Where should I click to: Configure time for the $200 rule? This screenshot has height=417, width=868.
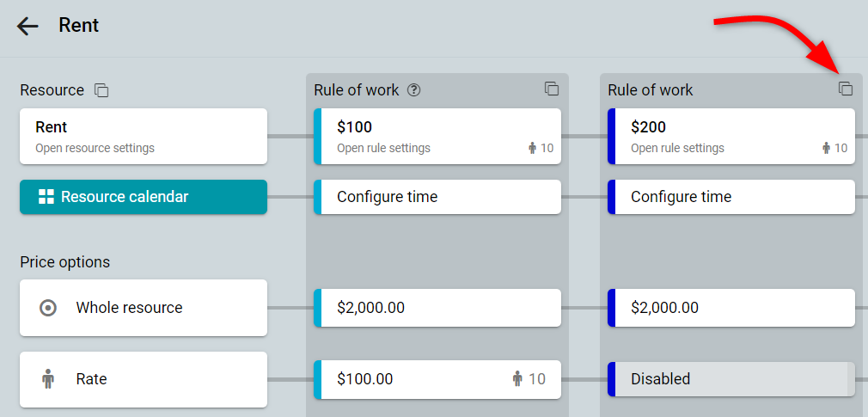click(x=731, y=197)
